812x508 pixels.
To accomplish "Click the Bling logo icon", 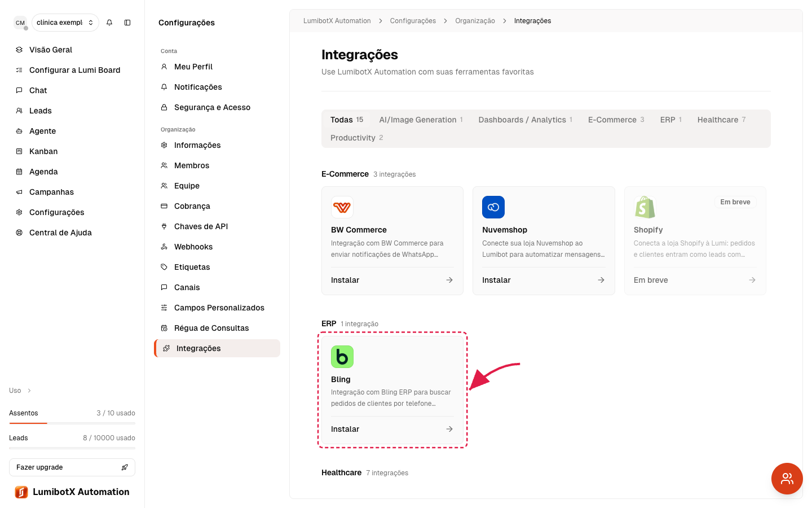I will (x=342, y=357).
